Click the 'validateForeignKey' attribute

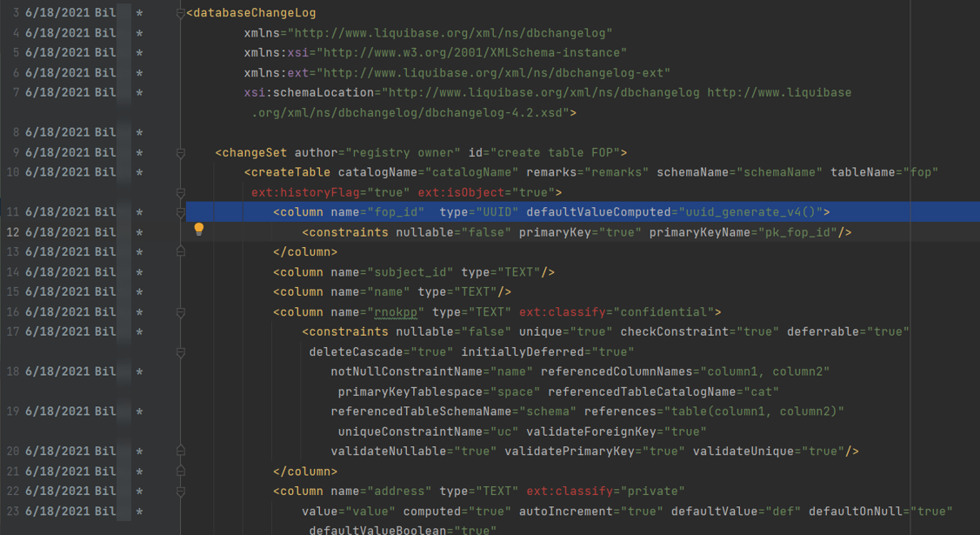click(591, 431)
